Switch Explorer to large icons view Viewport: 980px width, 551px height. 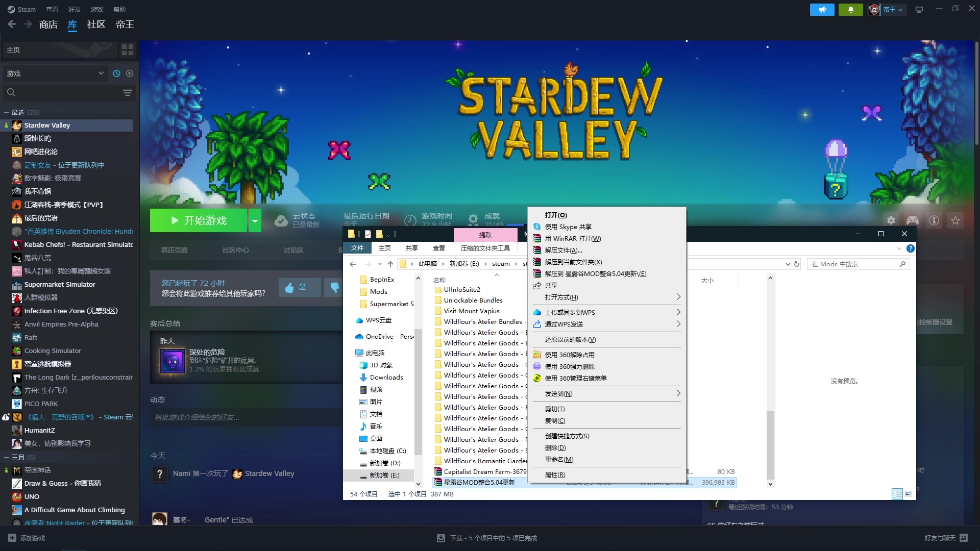click(x=909, y=494)
